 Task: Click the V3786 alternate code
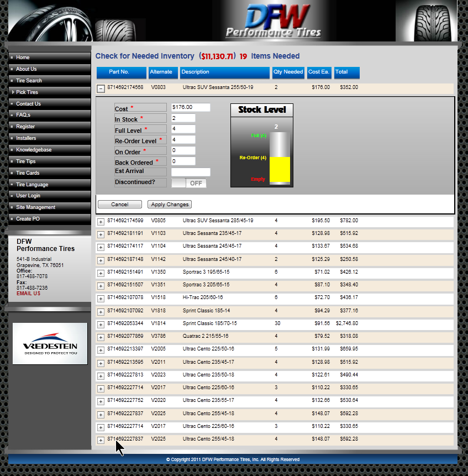coord(159,336)
